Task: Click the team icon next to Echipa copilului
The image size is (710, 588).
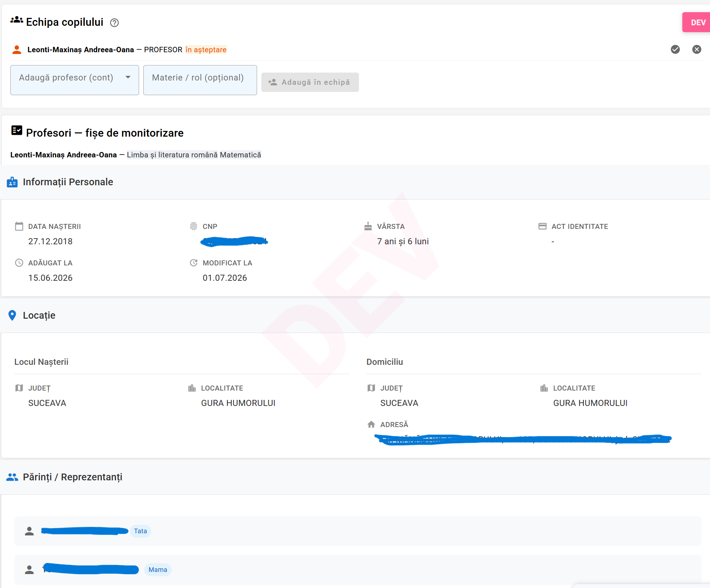Action: [x=16, y=20]
